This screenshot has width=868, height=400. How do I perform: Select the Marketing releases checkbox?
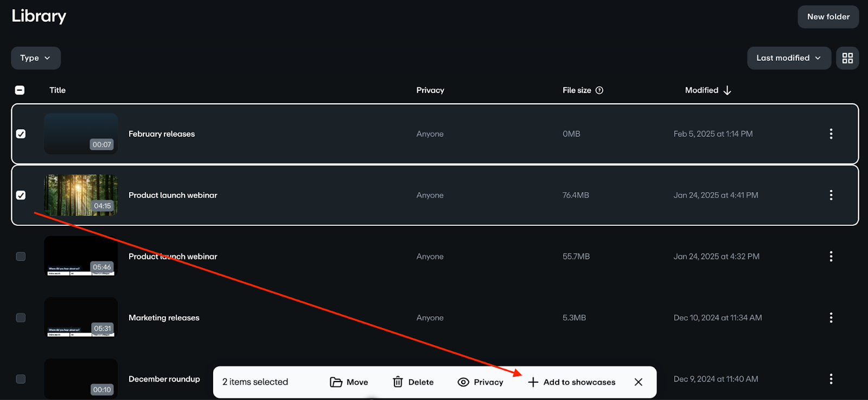pos(21,318)
